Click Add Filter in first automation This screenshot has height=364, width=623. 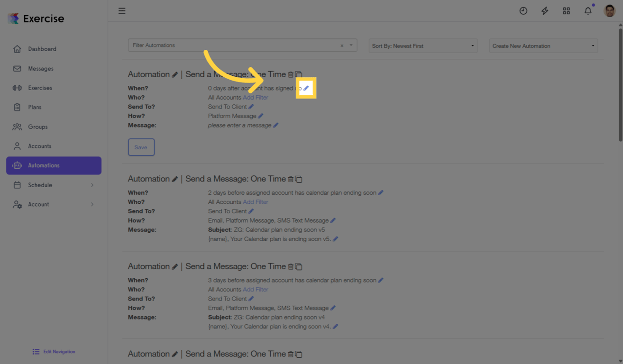[256, 98]
